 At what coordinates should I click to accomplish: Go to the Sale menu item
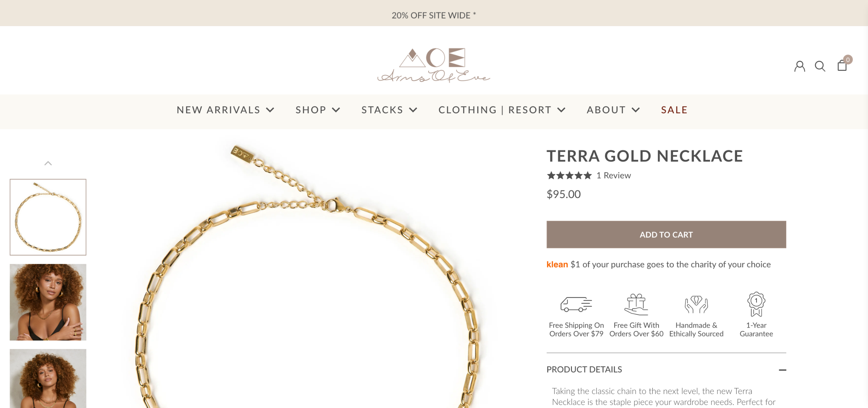click(x=674, y=110)
